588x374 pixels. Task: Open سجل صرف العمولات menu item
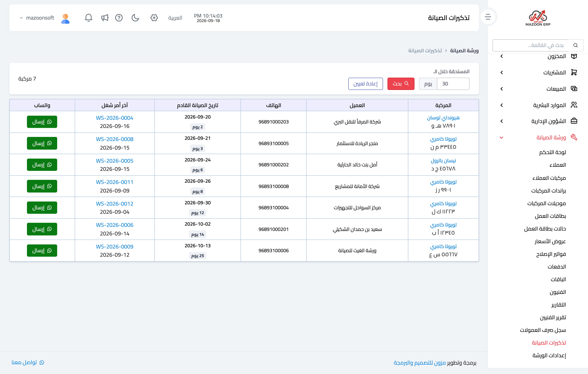(543, 330)
